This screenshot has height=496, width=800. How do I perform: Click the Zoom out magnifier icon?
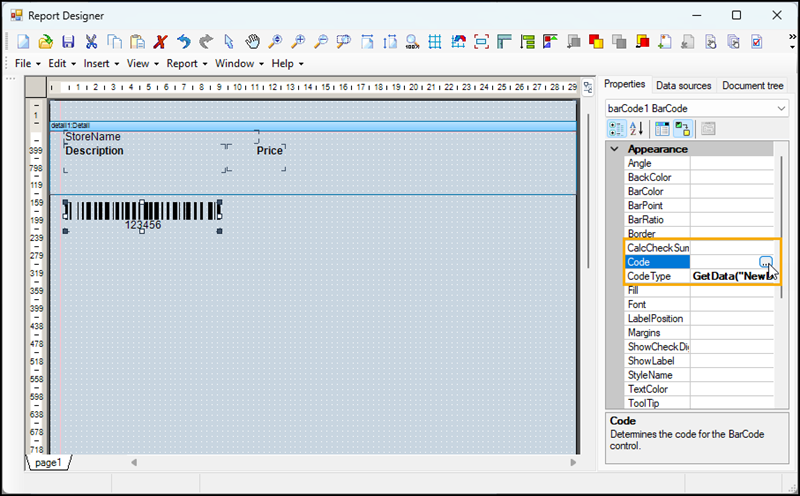click(321, 41)
